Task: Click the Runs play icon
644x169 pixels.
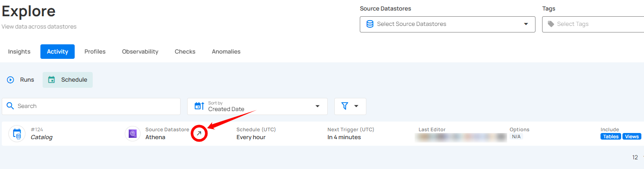Action: point(11,80)
